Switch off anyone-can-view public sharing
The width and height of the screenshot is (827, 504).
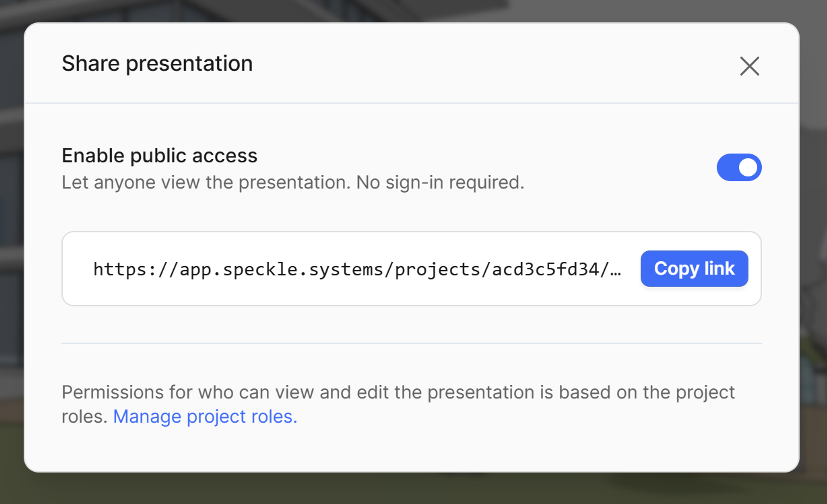pyautogui.click(x=739, y=167)
